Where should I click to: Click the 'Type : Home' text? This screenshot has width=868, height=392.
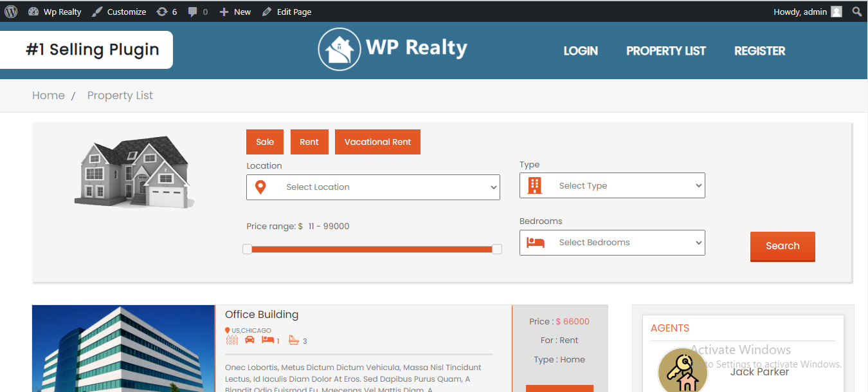(x=559, y=360)
